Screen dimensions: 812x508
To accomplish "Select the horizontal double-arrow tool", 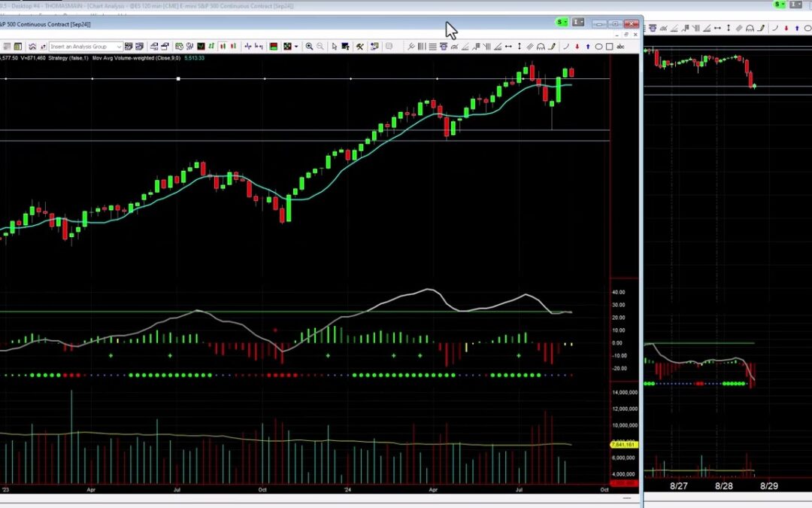I will coord(508,47).
